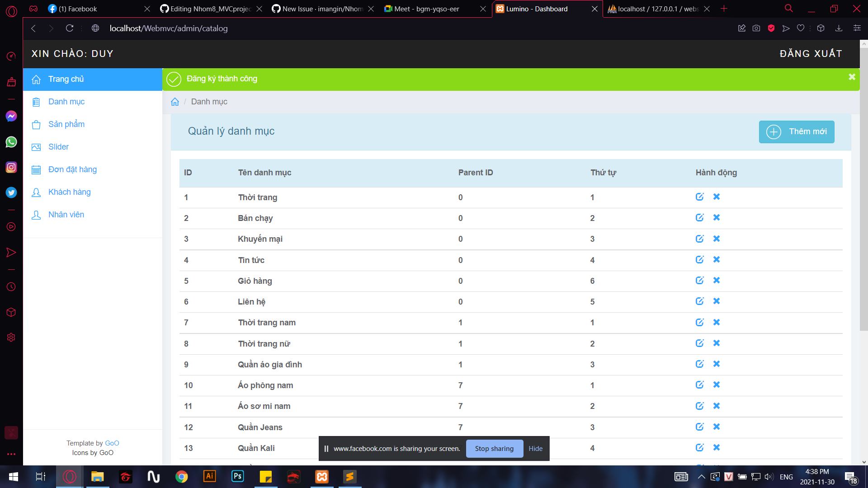Open Photoshop from the taskbar
The height and width of the screenshot is (488, 868).
coord(237,477)
